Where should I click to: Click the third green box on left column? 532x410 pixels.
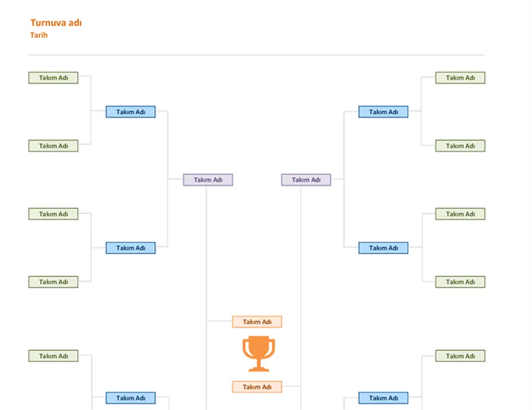point(53,214)
